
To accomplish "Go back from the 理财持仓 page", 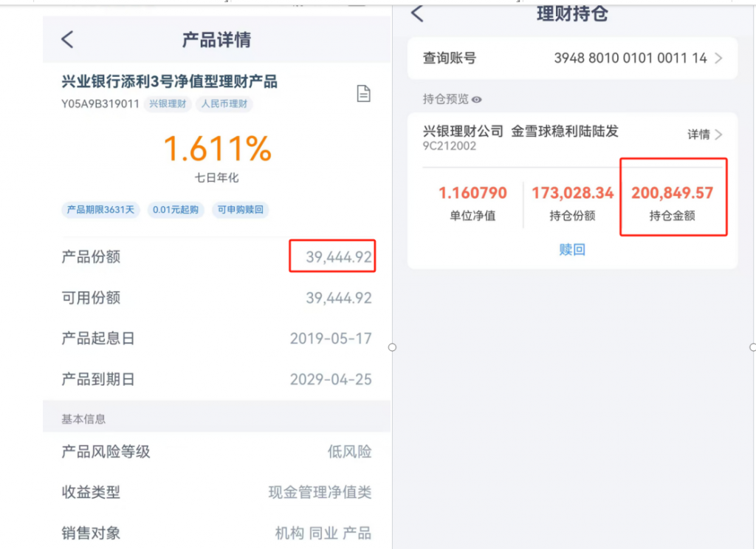I will click(418, 13).
